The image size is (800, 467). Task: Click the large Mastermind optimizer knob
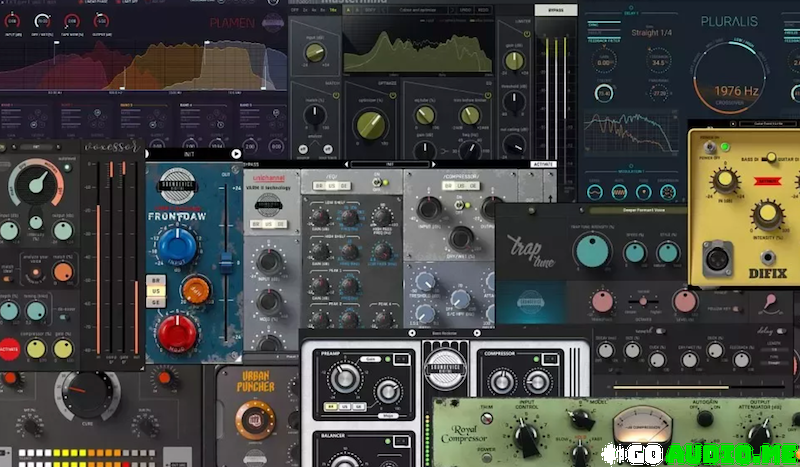pyautogui.click(x=370, y=125)
